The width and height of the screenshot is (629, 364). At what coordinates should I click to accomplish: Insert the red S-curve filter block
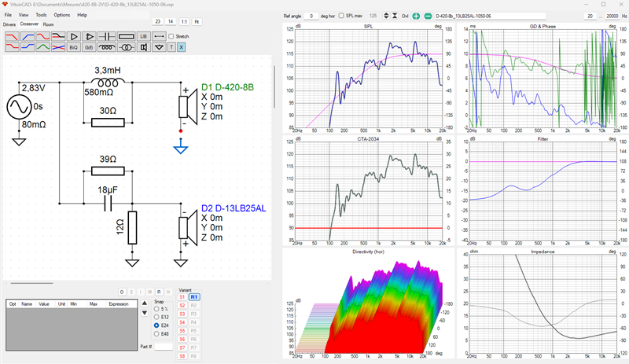[x=43, y=36]
